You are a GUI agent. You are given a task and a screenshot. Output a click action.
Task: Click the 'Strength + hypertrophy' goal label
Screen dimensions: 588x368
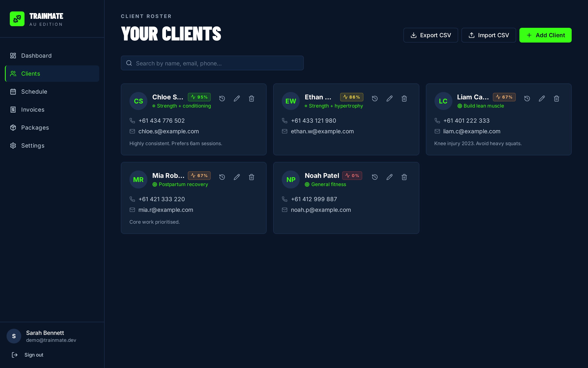(336, 106)
